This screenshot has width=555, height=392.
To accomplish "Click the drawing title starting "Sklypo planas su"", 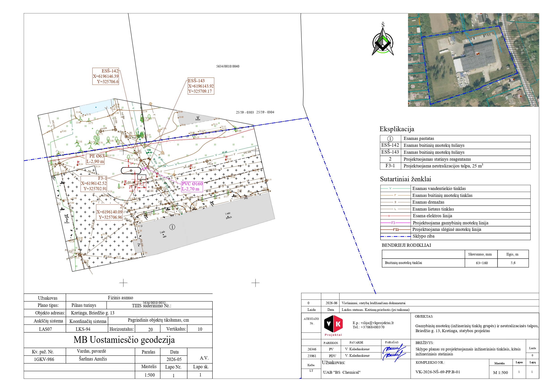I will (468, 352).
